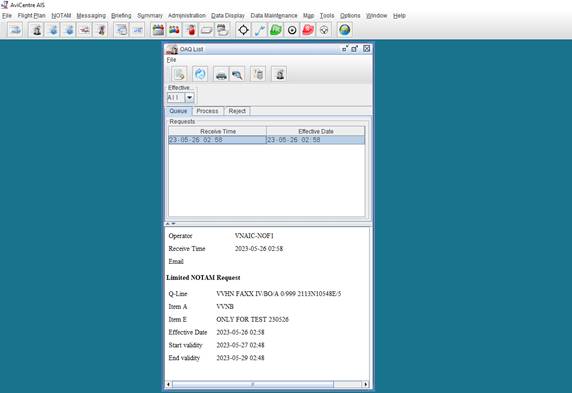
Task: Click the red shape icon in main toolbar
Action: (x=308, y=30)
